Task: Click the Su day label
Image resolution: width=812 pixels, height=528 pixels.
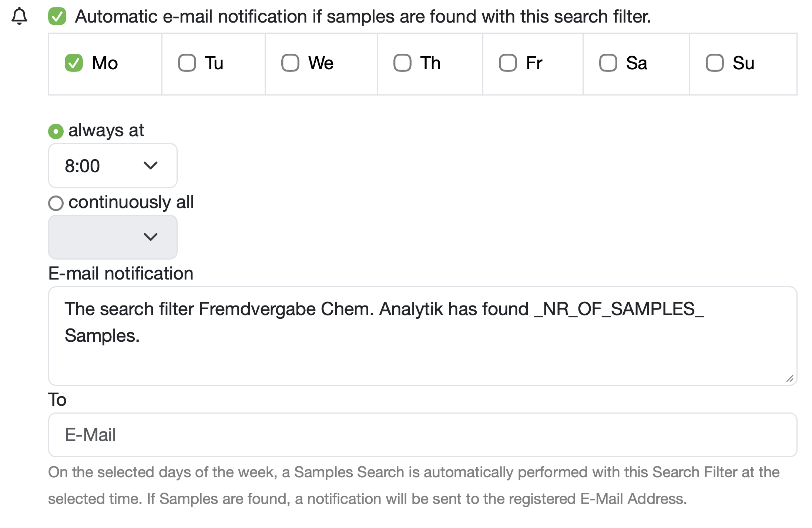Action: coord(743,63)
